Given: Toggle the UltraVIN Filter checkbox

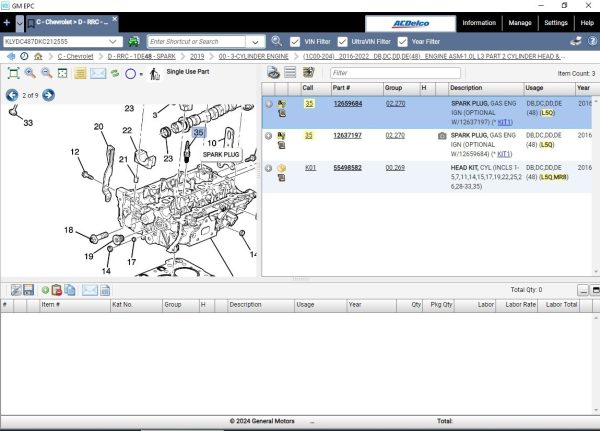Looking at the screenshot, I should click(342, 41).
